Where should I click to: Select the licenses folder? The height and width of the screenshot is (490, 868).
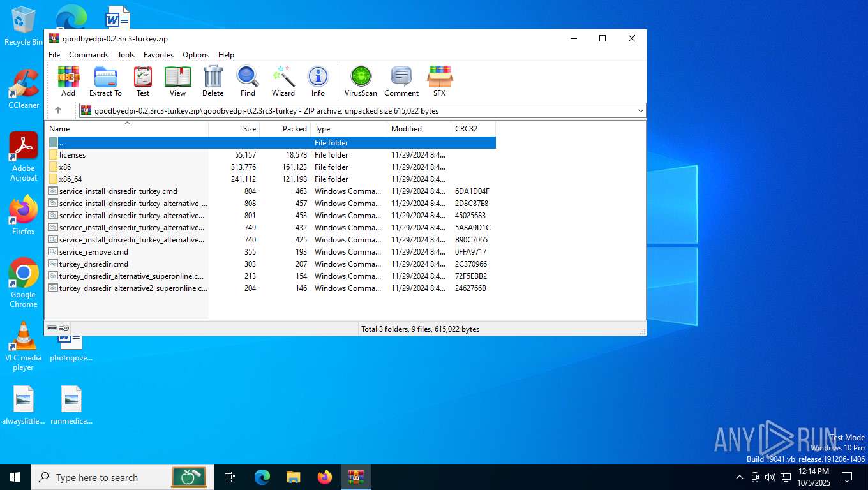point(72,155)
